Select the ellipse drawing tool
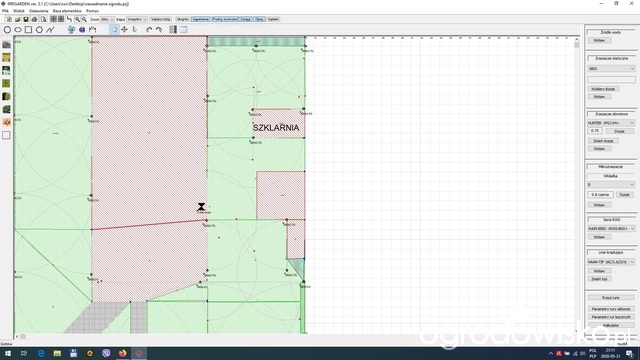640x360 pixels. click(x=18, y=29)
